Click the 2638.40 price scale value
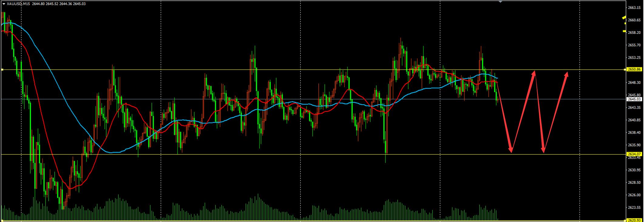The image size is (644, 222). pyautogui.click(x=634, y=132)
